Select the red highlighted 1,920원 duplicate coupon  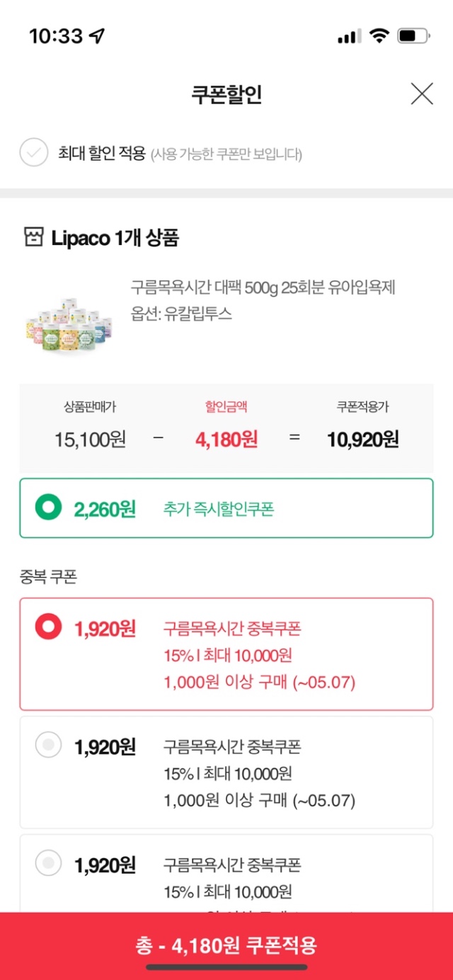click(x=48, y=627)
